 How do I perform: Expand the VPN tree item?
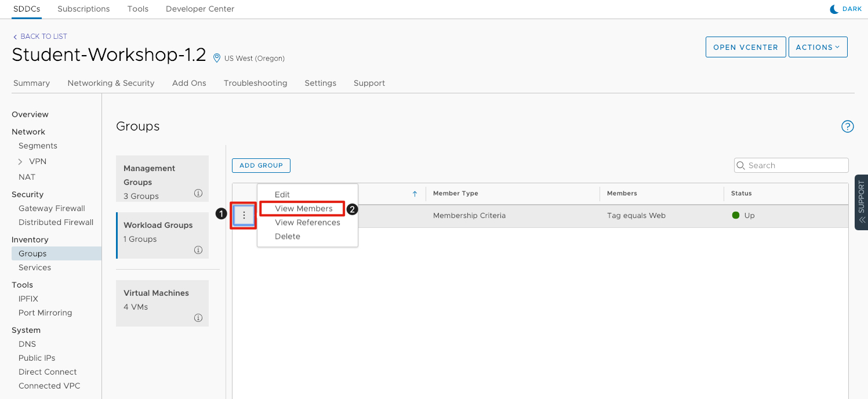(20, 162)
